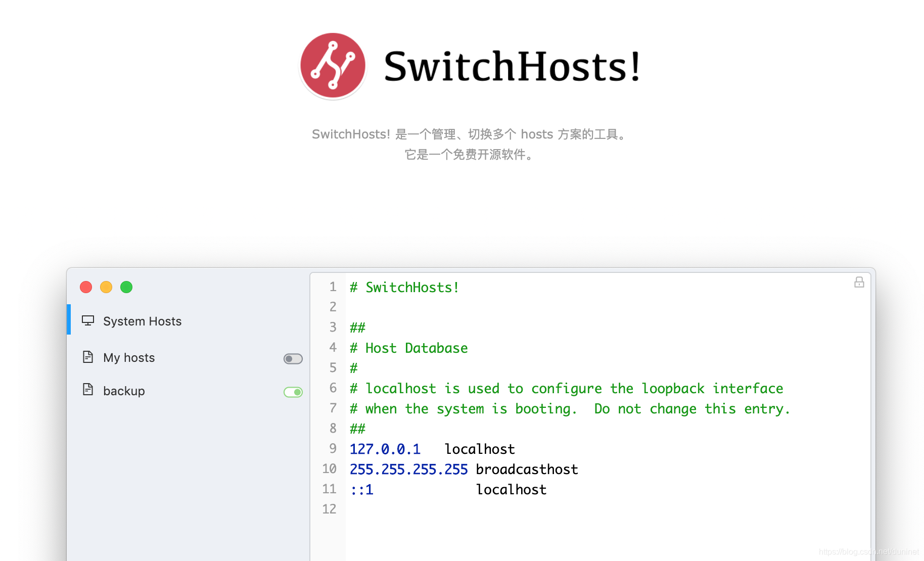Click the document icon beside My hosts
Viewport: 924px width, 561px height.
88,357
